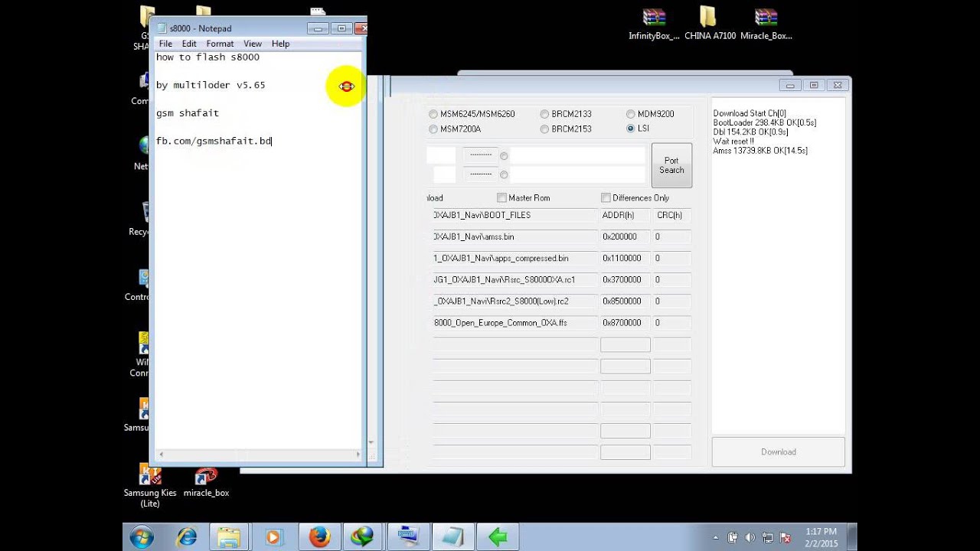Click the 'fb.com/gsmshafait.bd' line in Notepad

pyautogui.click(x=214, y=141)
